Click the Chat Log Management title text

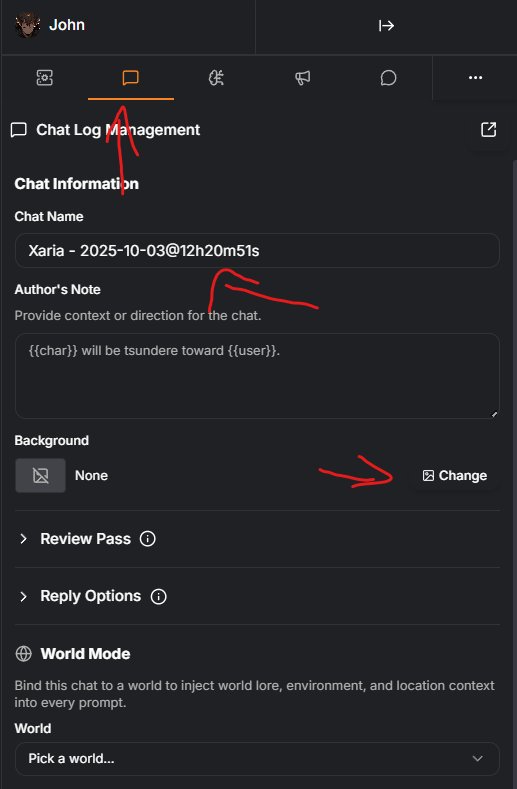[118, 130]
